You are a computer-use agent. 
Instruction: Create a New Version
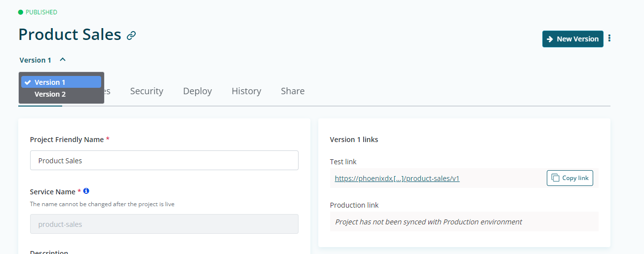point(572,39)
